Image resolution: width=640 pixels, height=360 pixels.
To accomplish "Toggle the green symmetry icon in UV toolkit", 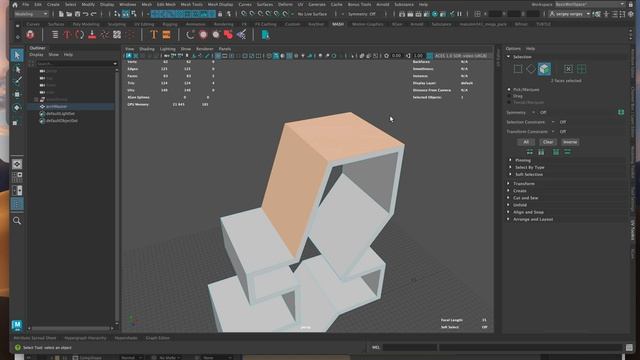I will coord(621,112).
